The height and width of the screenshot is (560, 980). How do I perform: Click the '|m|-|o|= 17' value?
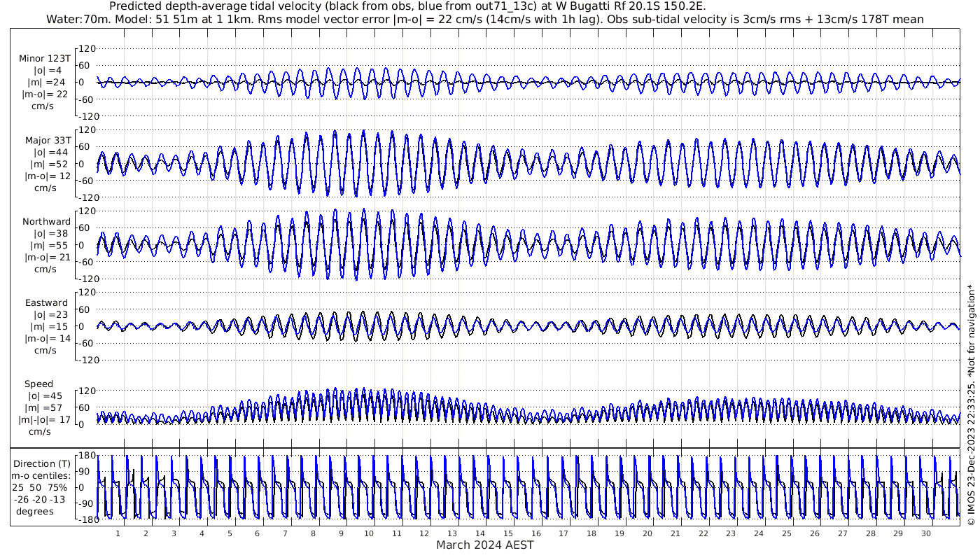45,420
